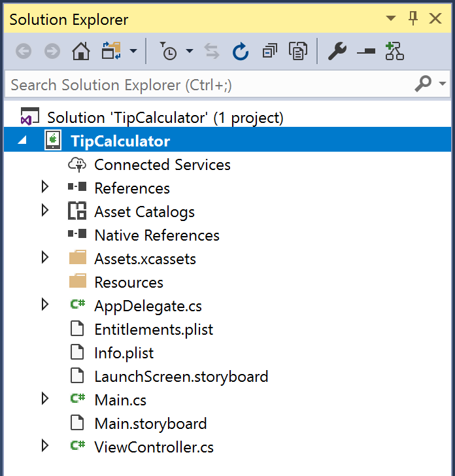455x476 pixels.
Task: Click the Visual Studio solution icon
Action: pos(29,116)
